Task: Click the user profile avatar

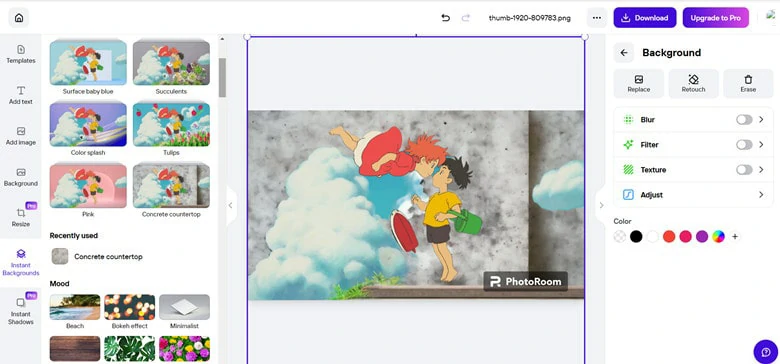Action: coord(772,16)
